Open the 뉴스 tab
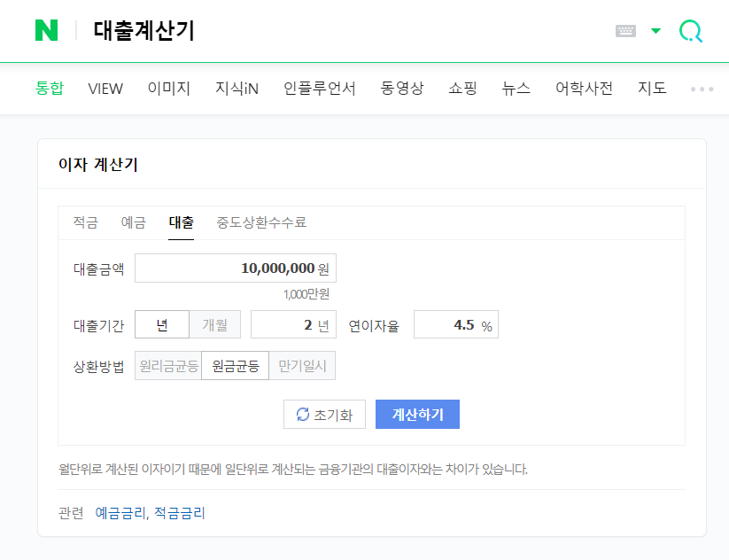The image size is (729, 560). click(516, 88)
